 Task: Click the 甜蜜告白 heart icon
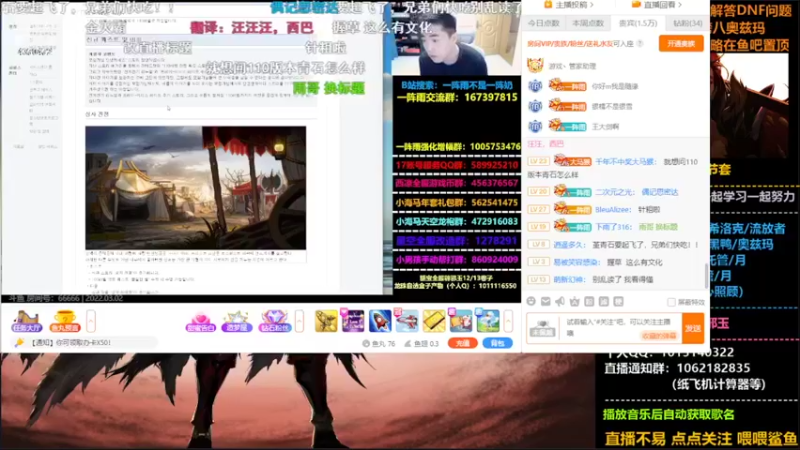[201, 321]
